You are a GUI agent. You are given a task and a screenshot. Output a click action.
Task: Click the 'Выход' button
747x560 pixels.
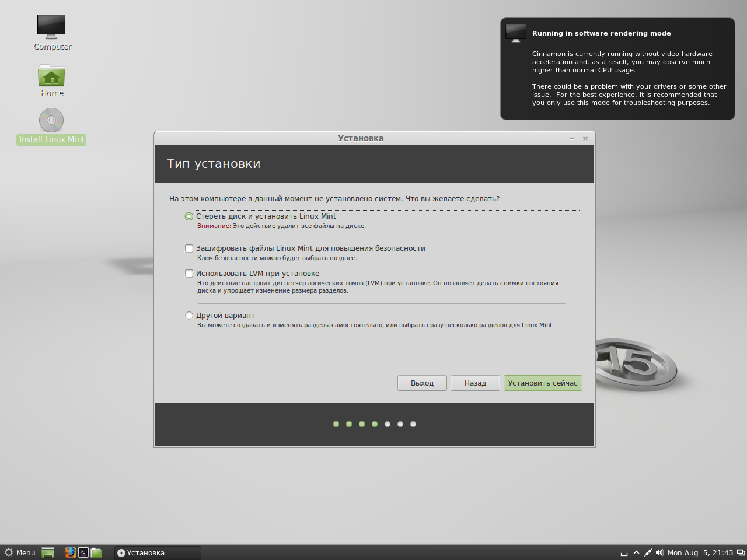click(422, 383)
